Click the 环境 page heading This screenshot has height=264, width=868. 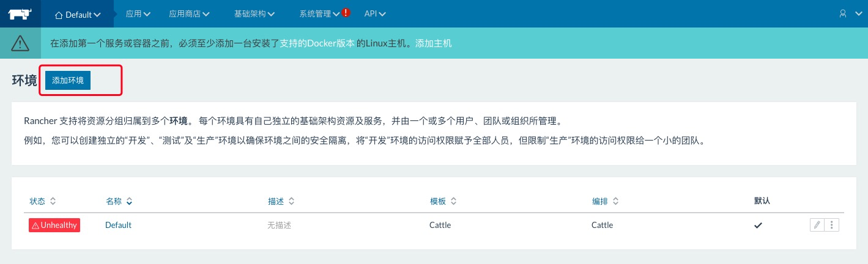24,80
